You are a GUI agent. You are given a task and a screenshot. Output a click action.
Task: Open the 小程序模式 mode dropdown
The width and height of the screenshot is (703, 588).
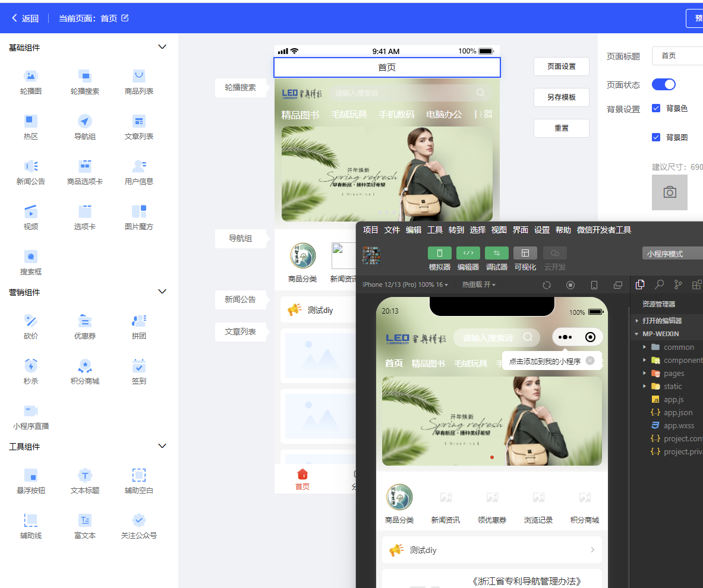point(673,254)
